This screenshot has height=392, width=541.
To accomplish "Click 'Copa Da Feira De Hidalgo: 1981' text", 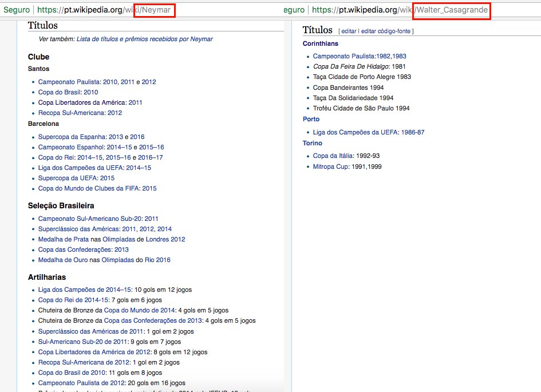I will click(359, 66).
